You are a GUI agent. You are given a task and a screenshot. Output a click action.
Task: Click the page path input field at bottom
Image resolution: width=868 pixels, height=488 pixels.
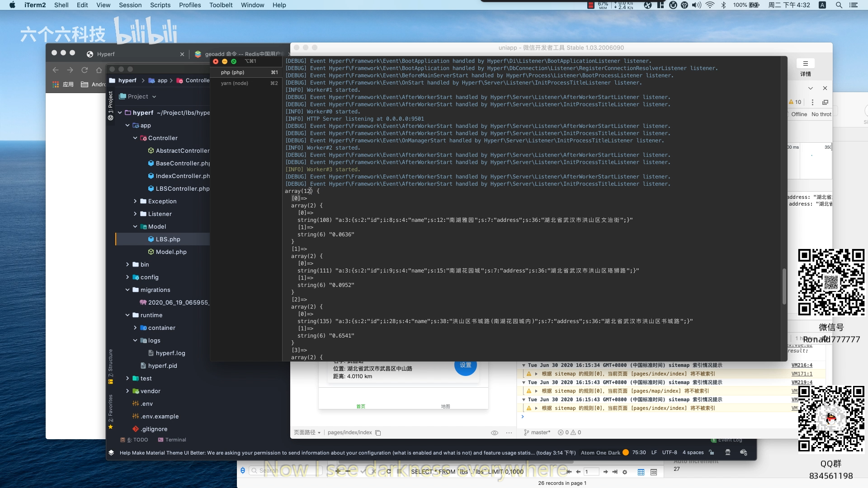(x=349, y=432)
